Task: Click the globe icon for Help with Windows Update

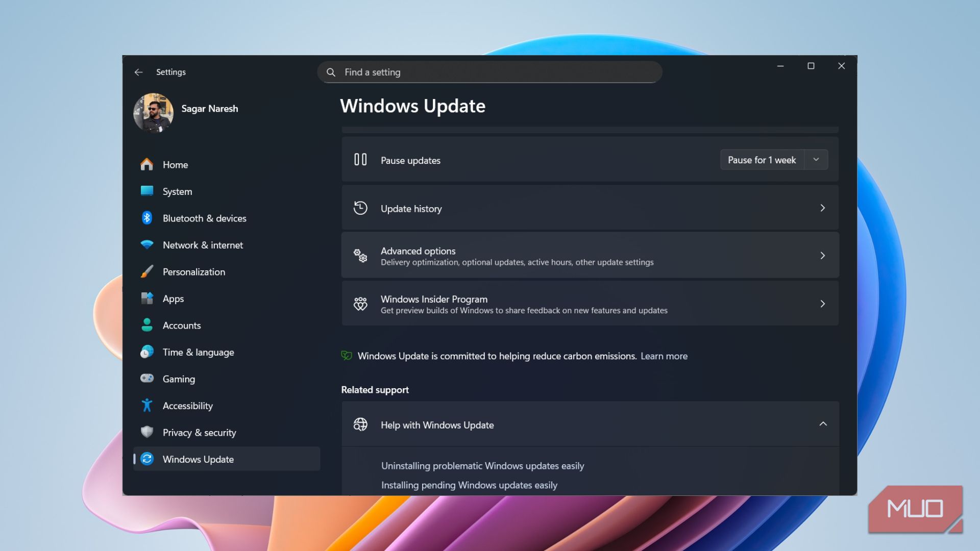Action: (360, 424)
